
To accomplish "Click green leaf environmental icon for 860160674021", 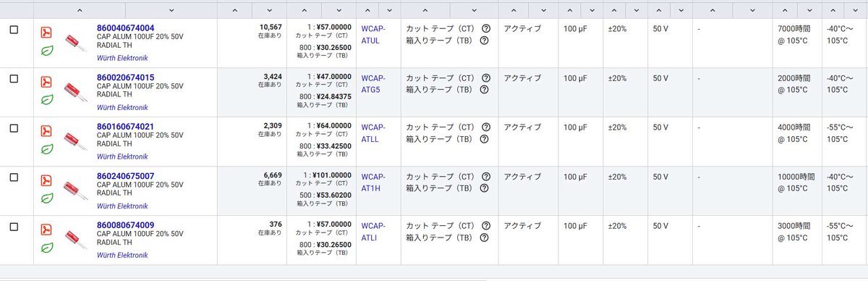I will tap(46, 149).
